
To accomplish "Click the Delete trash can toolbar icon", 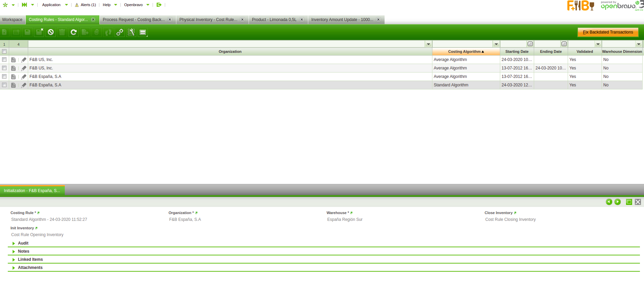I will (62, 32).
